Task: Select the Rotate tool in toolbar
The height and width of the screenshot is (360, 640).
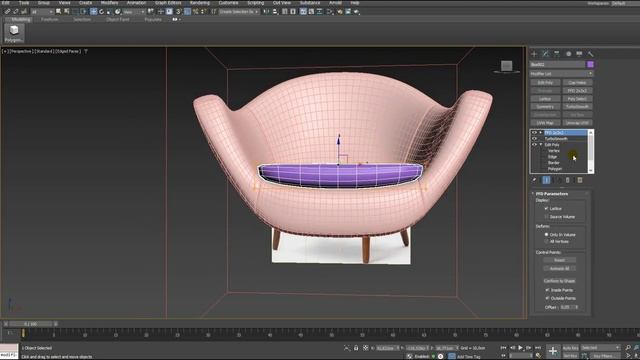Action: [102, 11]
